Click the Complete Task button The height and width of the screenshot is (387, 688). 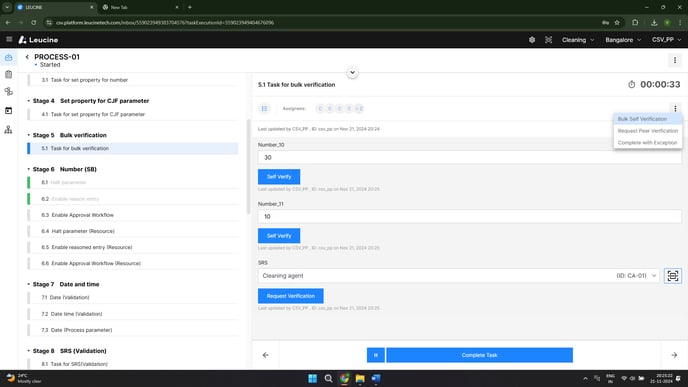click(479, 355)
